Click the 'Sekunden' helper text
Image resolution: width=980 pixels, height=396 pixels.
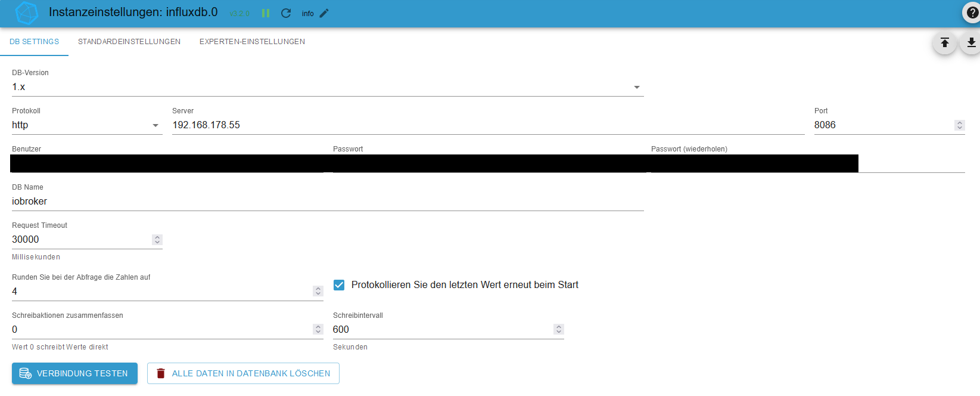(x=350, y=347)
